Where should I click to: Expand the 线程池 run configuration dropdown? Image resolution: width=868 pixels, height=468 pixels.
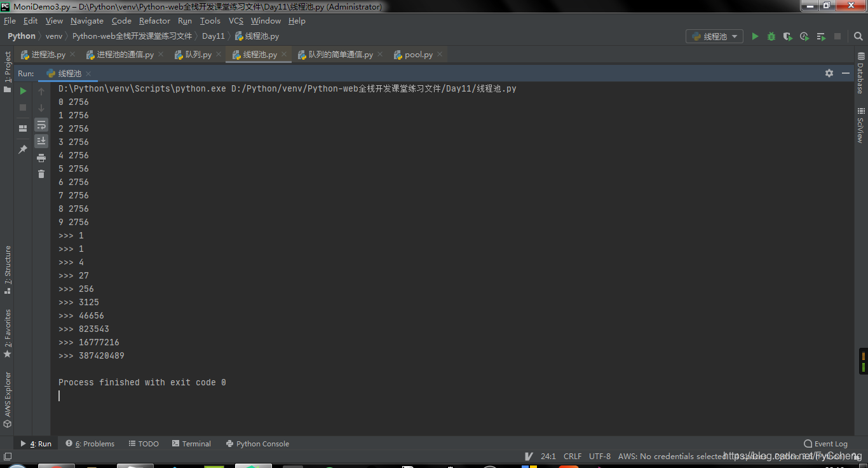[x=715, y=36]
